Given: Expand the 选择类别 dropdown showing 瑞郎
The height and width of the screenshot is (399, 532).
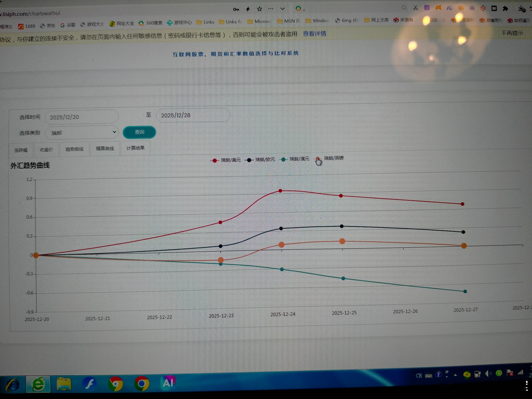Looking at the screenshot, I should point(82,132).
